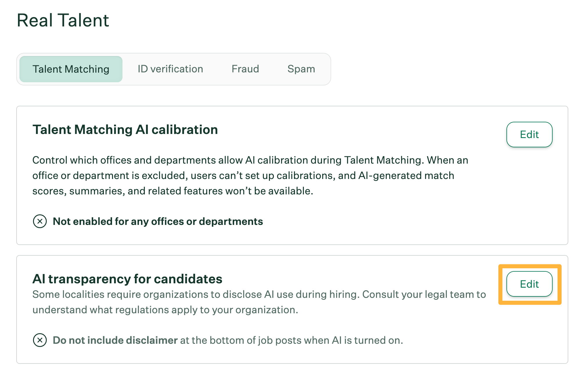Click the "Real Talent" page heading
Viewport: 588px width, 376px height.
coord(63,20)
